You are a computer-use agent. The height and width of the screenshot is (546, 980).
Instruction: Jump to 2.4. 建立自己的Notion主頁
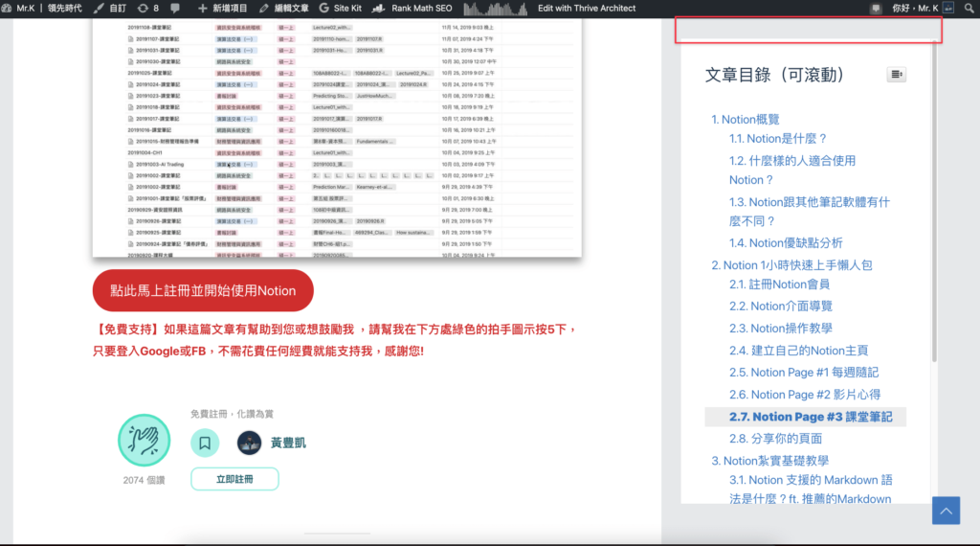click(x=799, y=351)
